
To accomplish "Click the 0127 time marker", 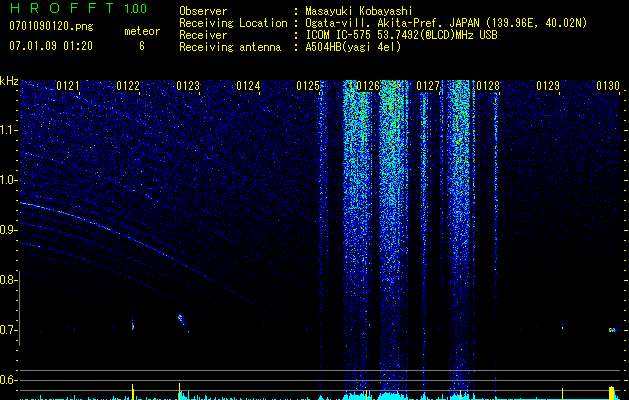I will pos(428,86).
